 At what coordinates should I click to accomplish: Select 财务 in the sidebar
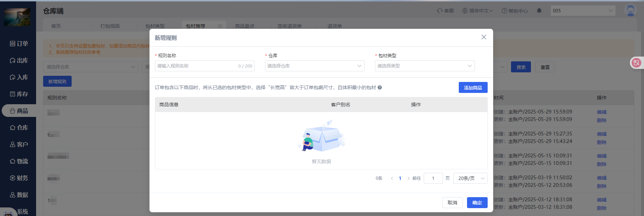[x=19, y=178]
